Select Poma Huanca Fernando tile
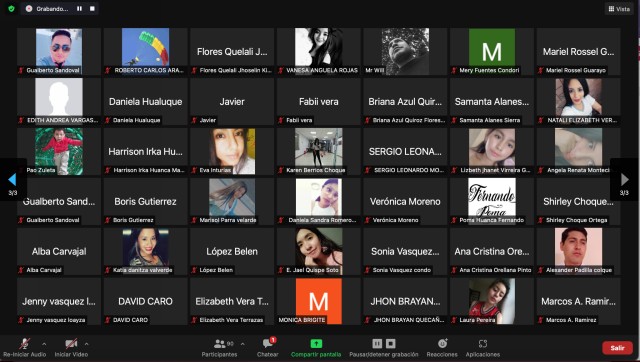This screenshot has height=362, width=640. coord(492,202)
